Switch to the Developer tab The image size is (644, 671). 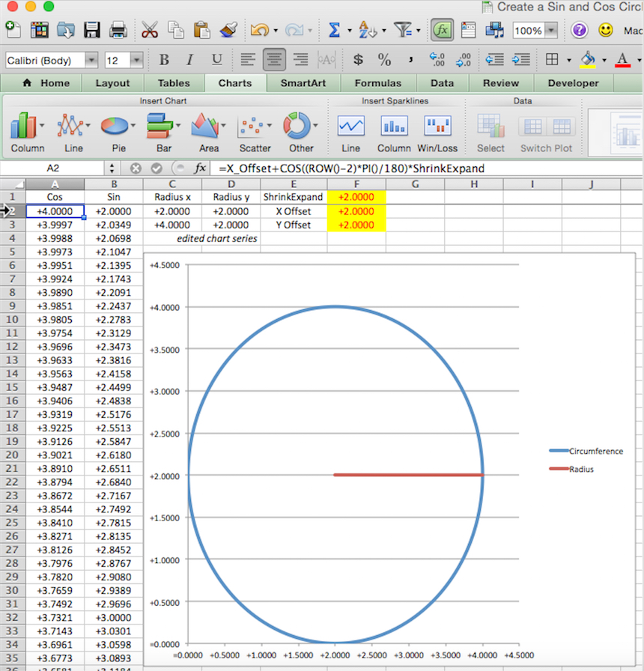(574, 83)
